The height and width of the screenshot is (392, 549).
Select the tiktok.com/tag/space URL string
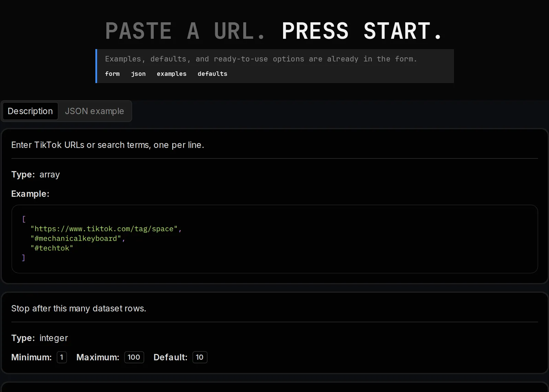pyautogui.click(x=104, y=229)
